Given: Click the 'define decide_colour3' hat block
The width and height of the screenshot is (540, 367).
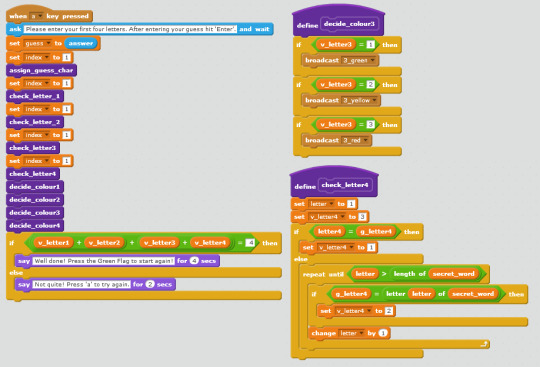Looking at the screenshot, I should 338,21.
